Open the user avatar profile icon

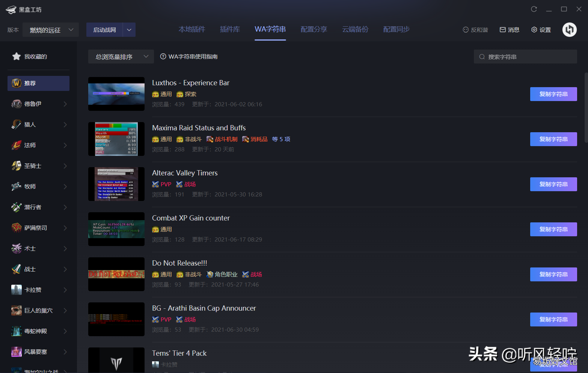(x=570, y=30)
